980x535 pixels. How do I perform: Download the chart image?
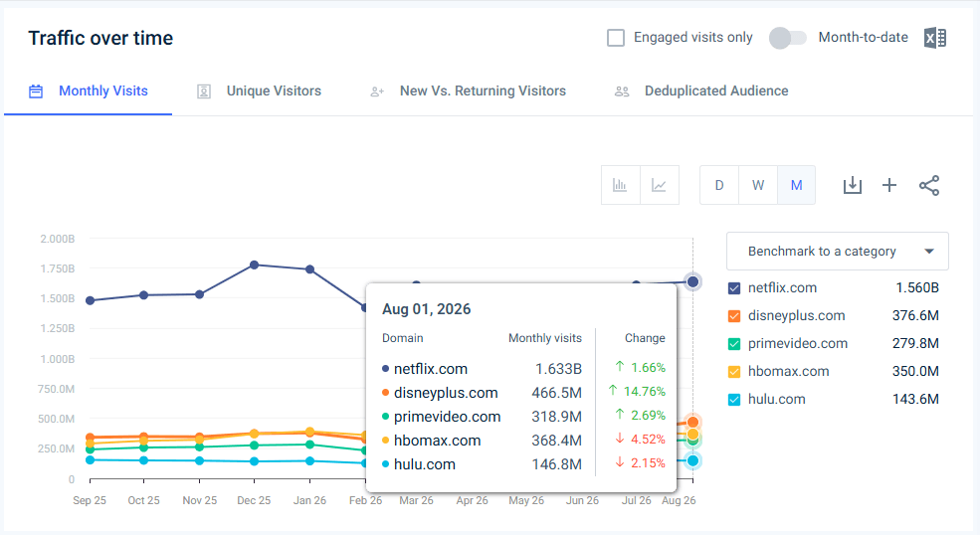[853, 185]
